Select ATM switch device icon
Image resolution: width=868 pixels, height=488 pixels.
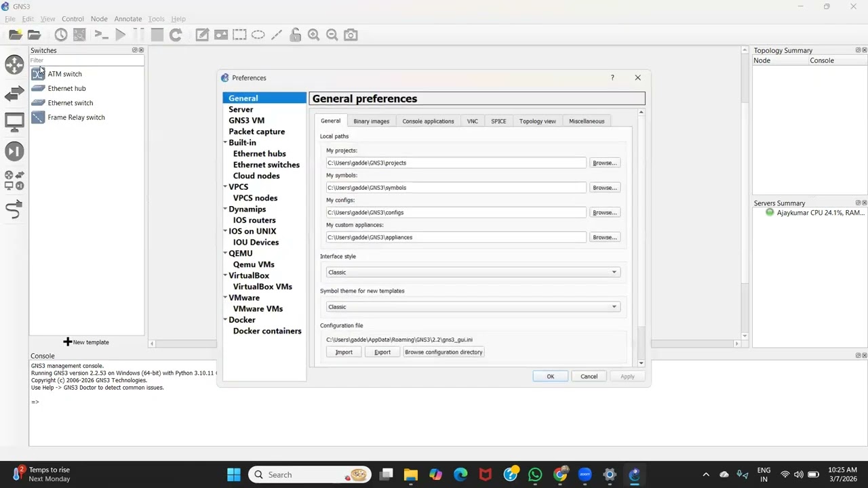(x=38, y=74)
